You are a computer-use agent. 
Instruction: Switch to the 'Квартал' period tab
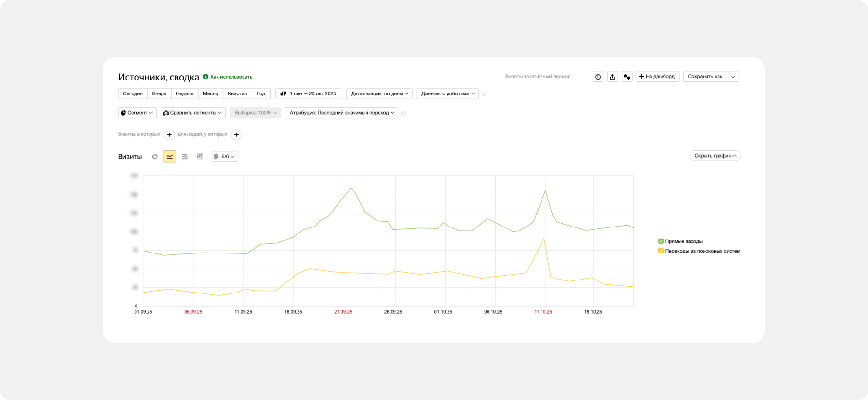[x=237, y=94]
